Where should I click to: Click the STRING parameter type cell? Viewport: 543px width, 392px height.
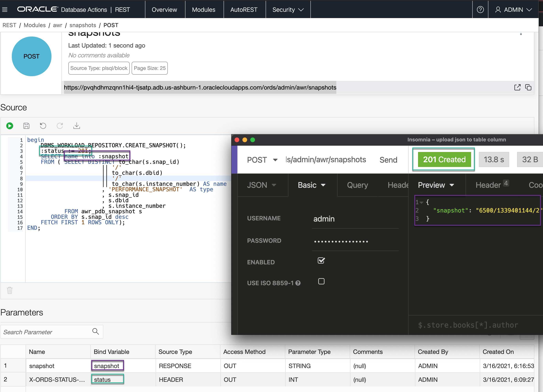(x=317, y=366)
